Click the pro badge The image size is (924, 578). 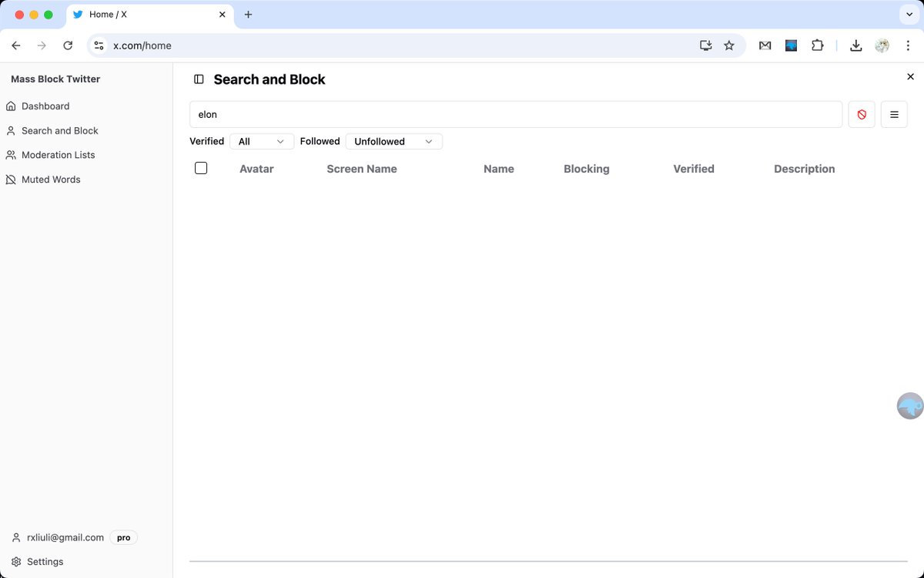[124, 537]
